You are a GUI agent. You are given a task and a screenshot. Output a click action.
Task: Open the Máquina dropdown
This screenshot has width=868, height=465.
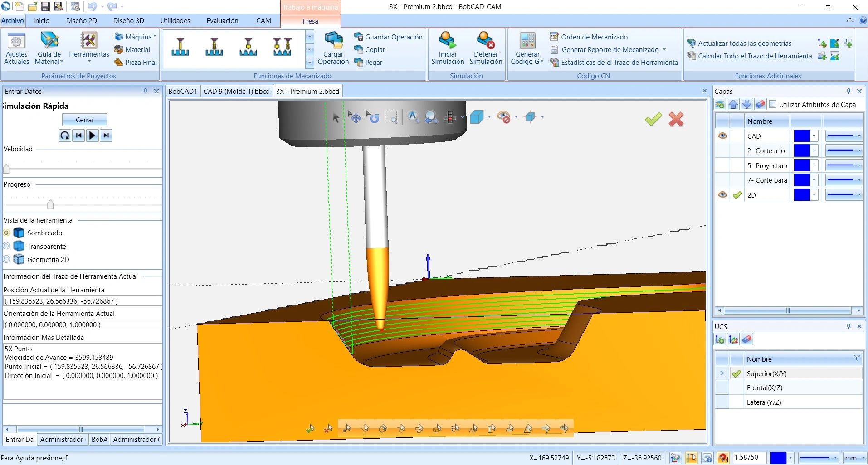155,37
